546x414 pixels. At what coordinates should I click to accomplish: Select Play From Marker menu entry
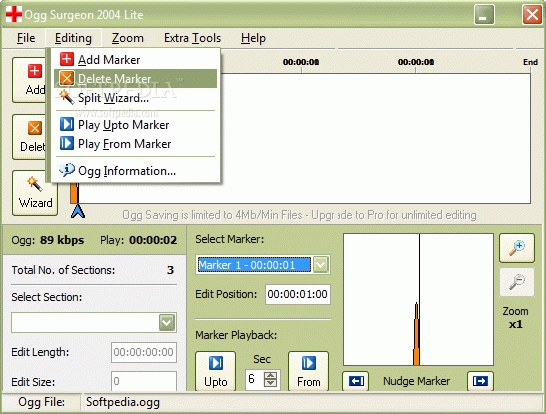pos(135,144)
